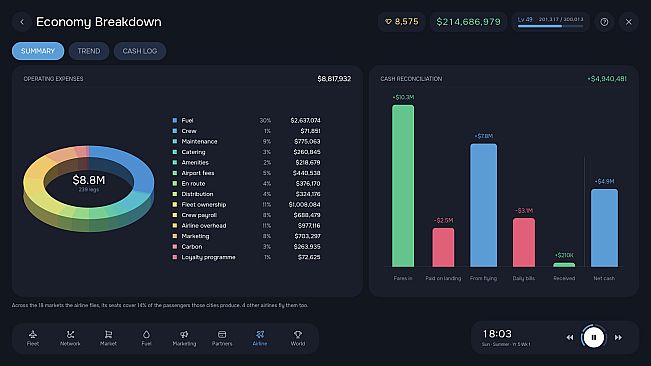This screenshot has height=366, width=651.
Task: Switch to the TREND tab
Action: click(89, 51)
